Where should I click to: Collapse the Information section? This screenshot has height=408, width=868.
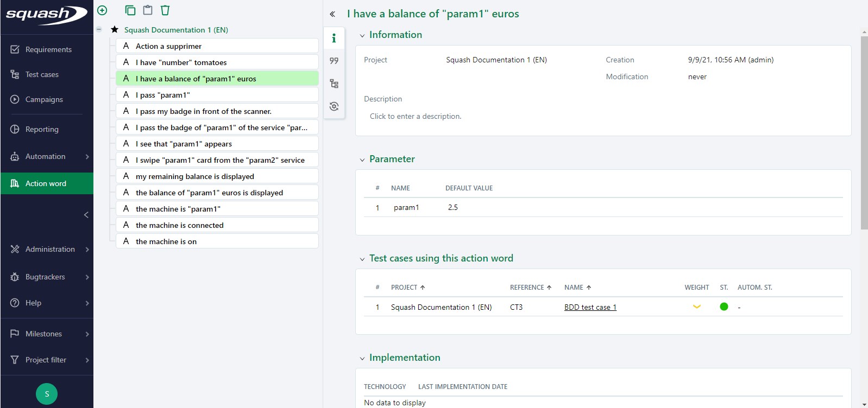pyautogui.click(x=362, y=36)
